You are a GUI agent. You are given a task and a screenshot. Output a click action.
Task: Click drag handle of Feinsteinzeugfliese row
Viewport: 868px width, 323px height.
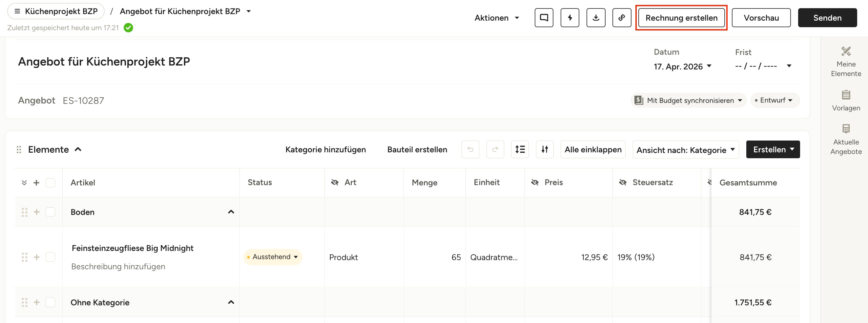click(25, 257)
